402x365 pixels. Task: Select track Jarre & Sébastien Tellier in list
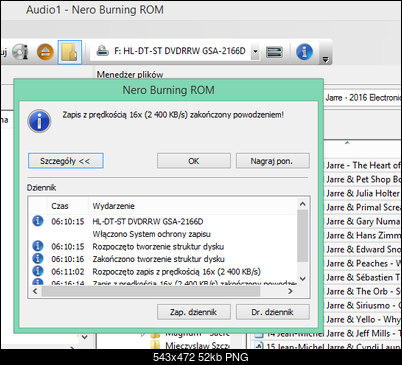(363, 277)
